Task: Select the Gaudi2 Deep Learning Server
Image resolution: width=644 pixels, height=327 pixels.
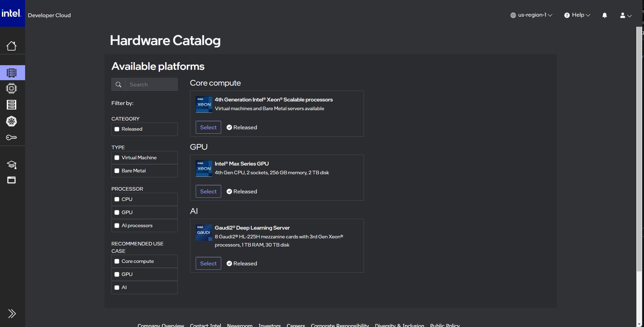Action: [x=208, y=263]
